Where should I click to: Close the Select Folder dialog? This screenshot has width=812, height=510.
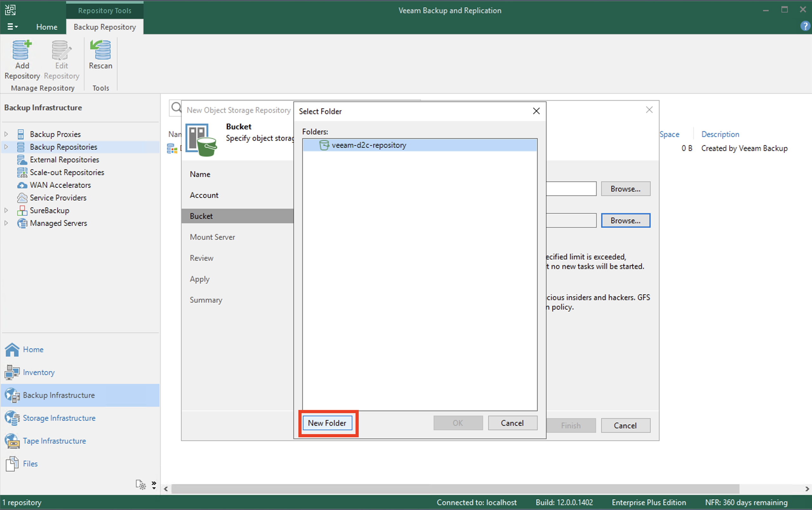(x=536, y=111)
